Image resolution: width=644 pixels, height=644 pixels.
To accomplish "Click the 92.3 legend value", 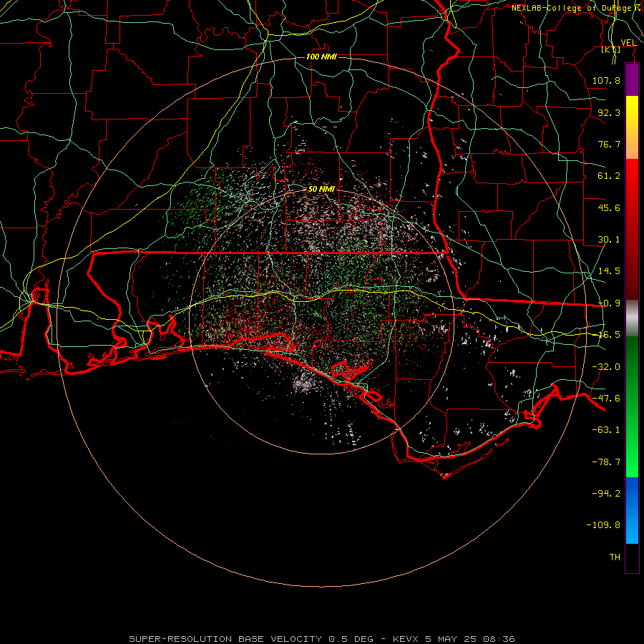I will pos(609,112).
